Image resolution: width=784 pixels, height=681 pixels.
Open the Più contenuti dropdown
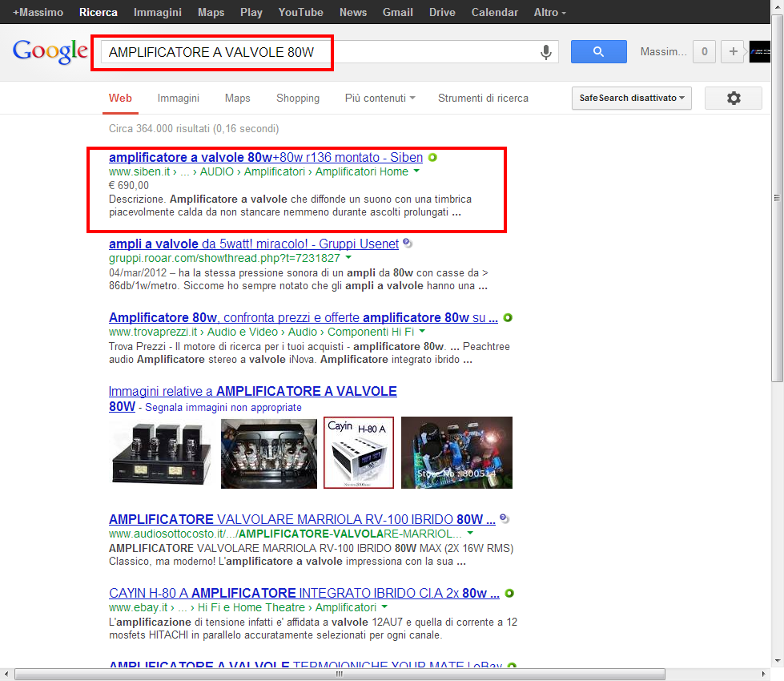380,98
